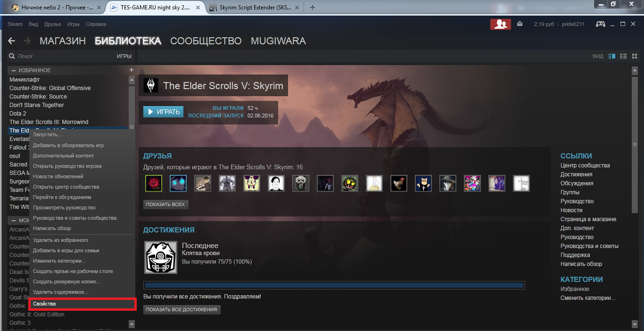
Task: Collapse the ИЗБРАННОЕ category
Action: click(13, 70)
